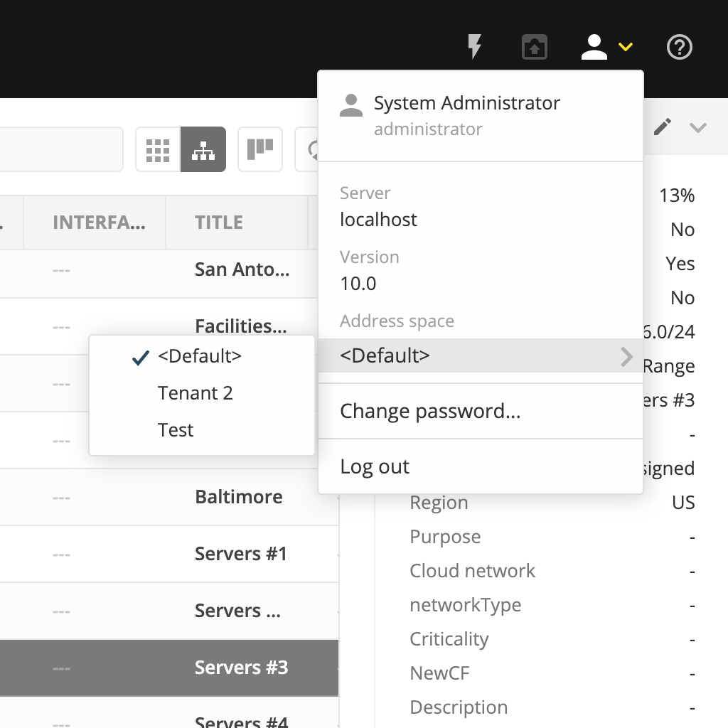The height and width of the screenshot is (728, 728).
Task: Select the hierarchy tree view icon
Action: pos(203,149)
